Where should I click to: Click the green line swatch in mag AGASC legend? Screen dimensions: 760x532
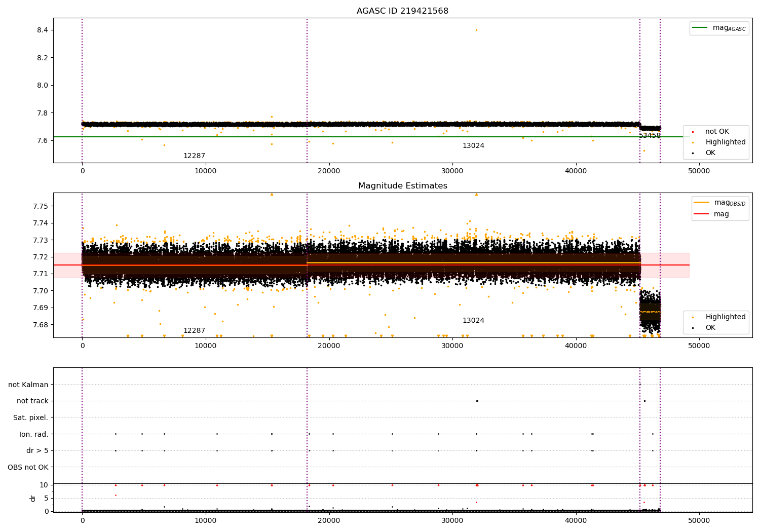(700, 28)
